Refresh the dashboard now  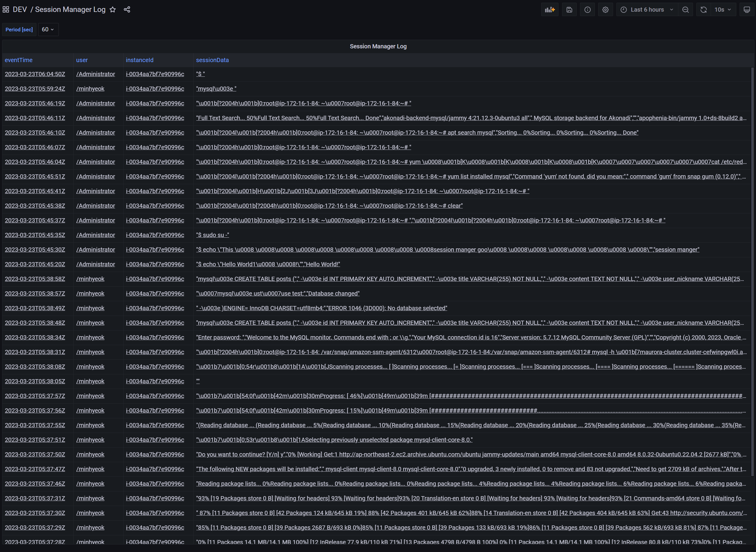703,9
